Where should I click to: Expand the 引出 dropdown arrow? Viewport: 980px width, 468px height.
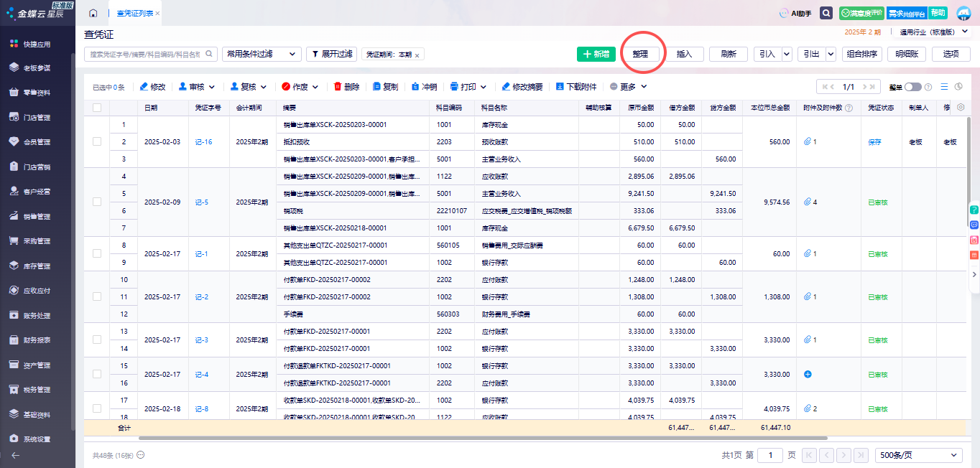click(x=830, y=54)
